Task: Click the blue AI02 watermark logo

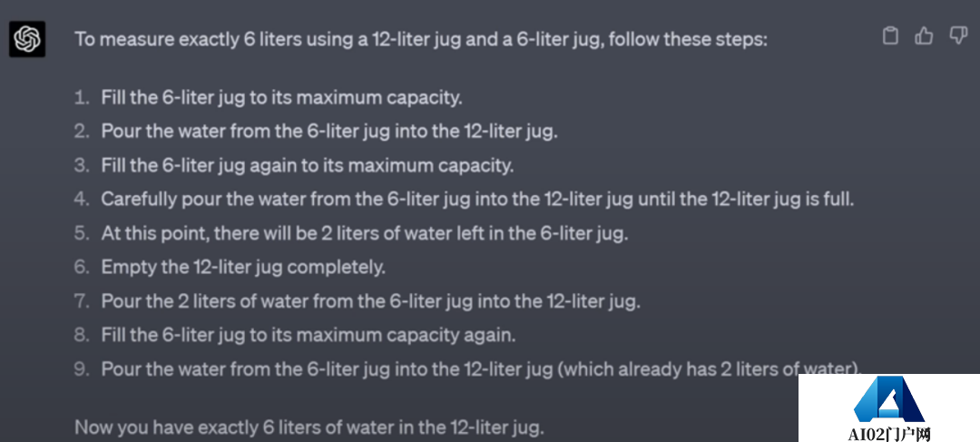Action: pos(888,399)
